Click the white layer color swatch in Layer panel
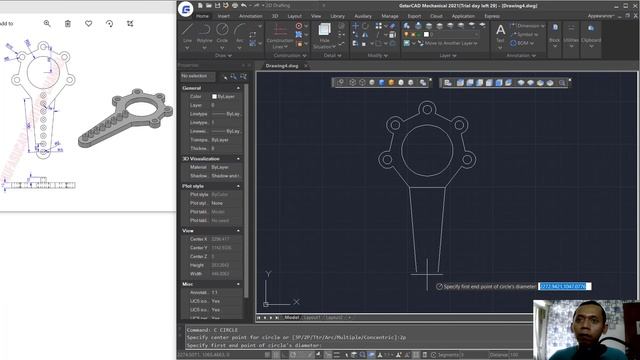The height and width of the screenshot is (360, 640). pos(426,34)
